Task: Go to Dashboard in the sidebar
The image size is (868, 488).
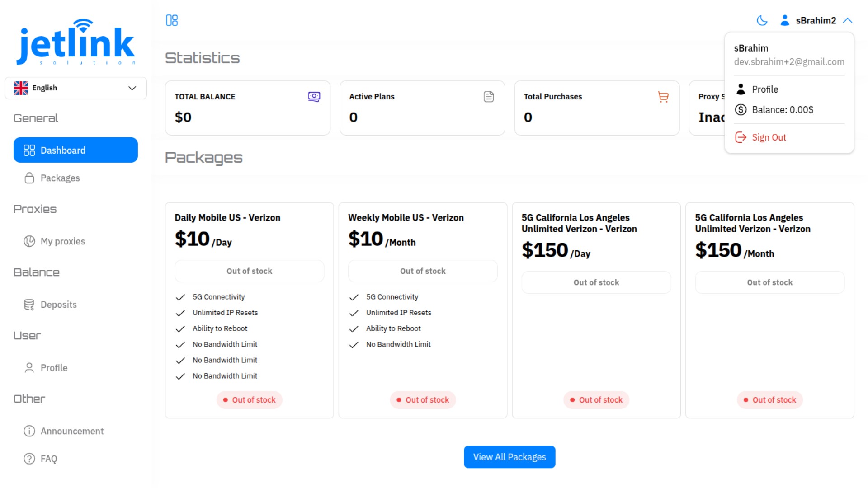Action: [75, 150]
